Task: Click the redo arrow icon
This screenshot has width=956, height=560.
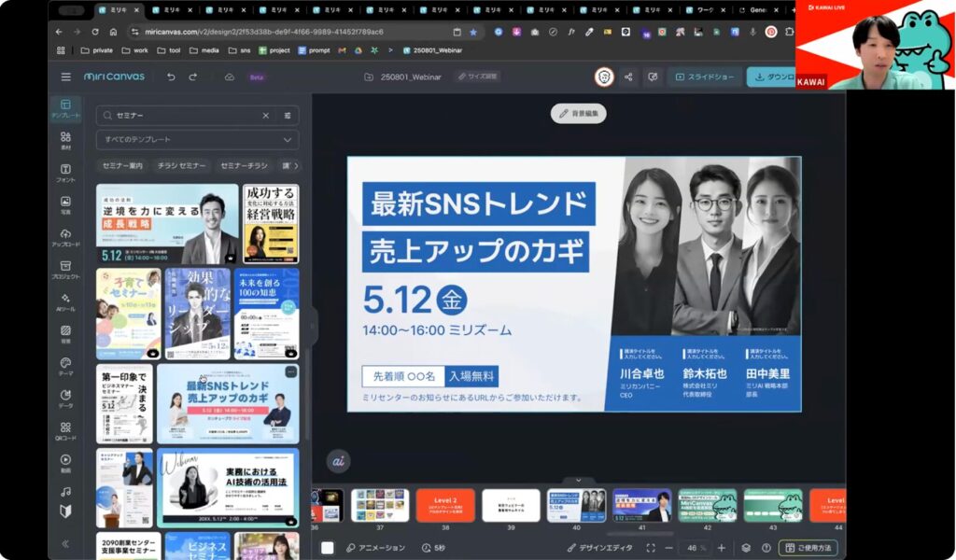Action: coord(193,77)
